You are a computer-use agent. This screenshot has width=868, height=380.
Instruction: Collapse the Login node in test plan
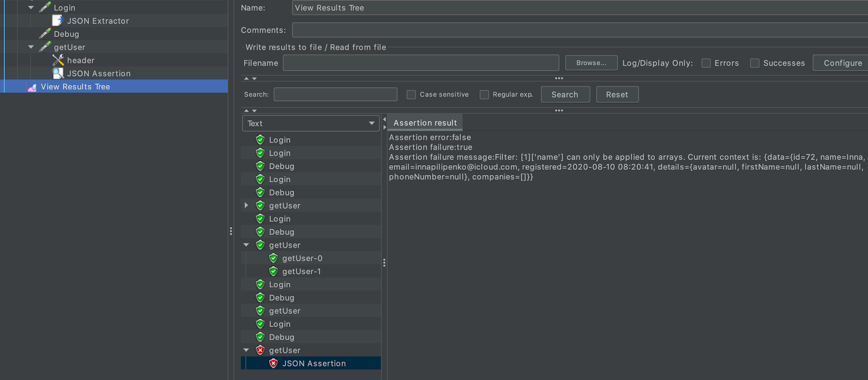(x=31, y=8)
